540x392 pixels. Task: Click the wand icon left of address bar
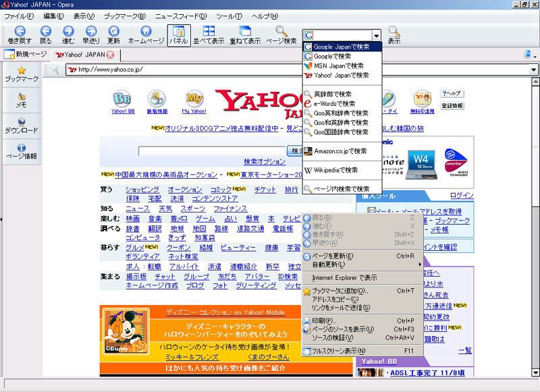55,69
